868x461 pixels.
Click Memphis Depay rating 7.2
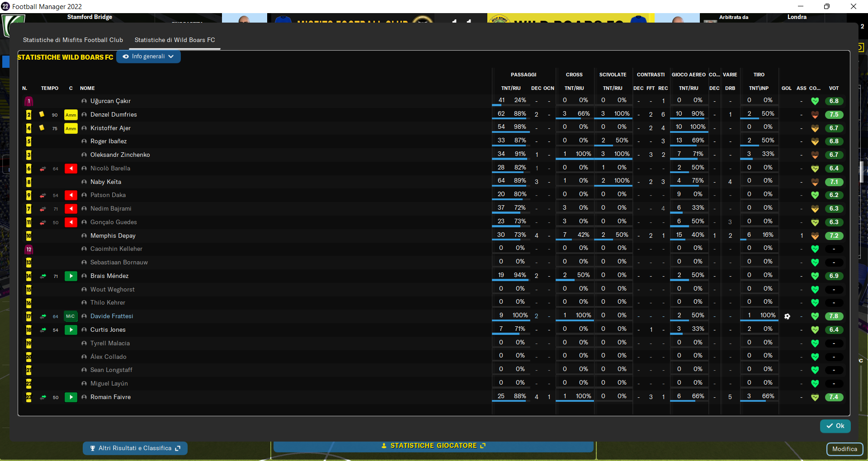pos(834,236)
